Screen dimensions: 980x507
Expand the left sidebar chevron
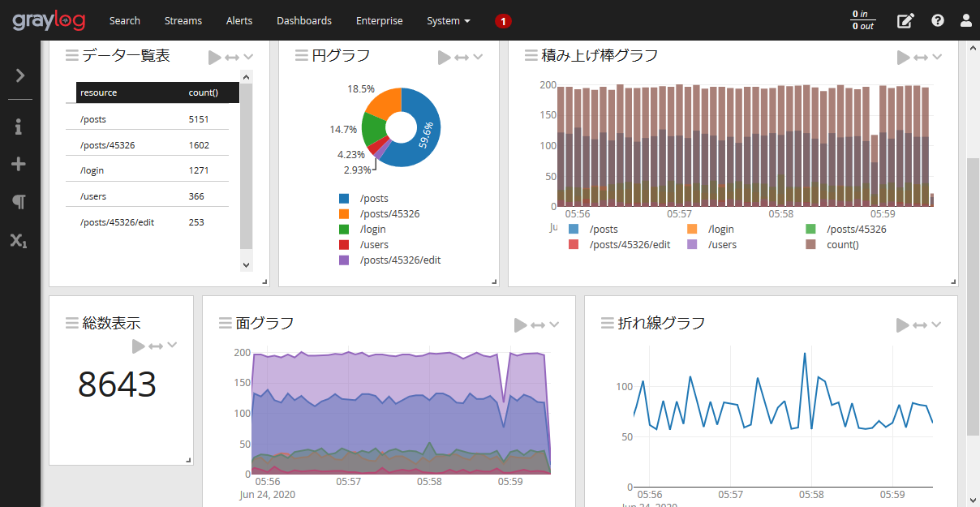20,75
